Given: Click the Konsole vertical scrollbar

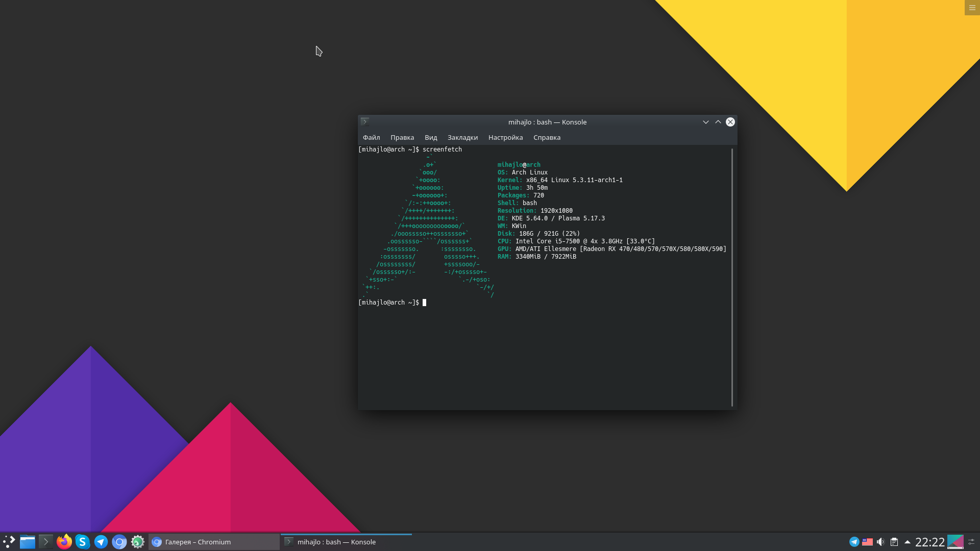Looking at the screenshot, I should click(x=732, y=278).
